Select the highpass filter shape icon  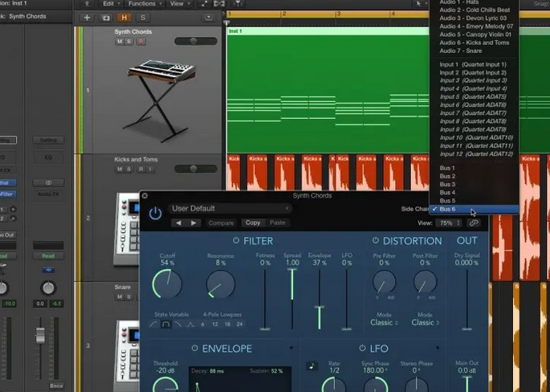153,325
